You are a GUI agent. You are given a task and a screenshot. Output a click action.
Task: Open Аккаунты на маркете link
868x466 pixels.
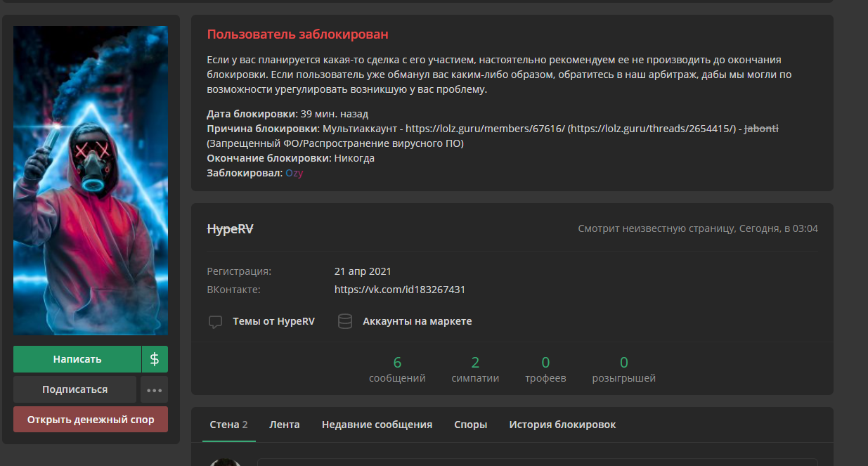417,321
